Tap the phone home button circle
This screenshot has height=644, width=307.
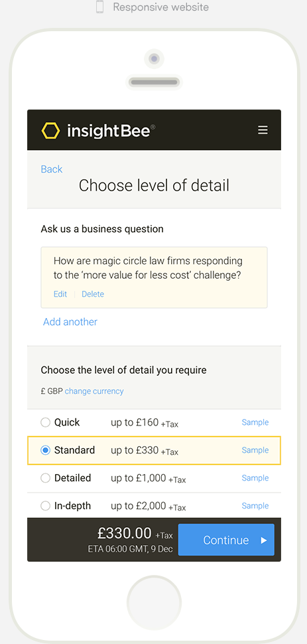pos(154,603)
